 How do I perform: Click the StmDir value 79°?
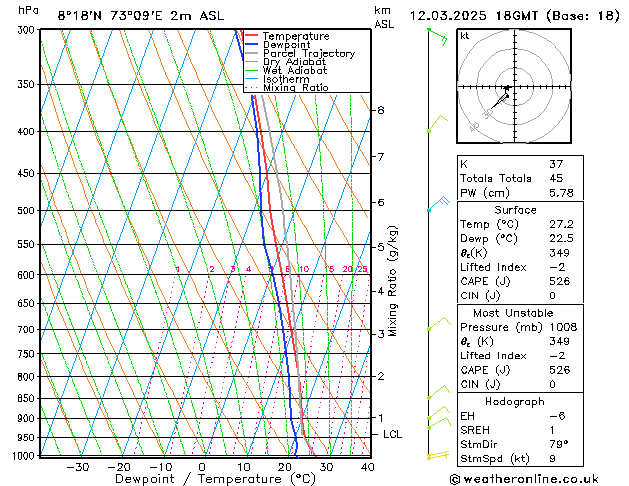pyautogui.click(x=559, y=444)
